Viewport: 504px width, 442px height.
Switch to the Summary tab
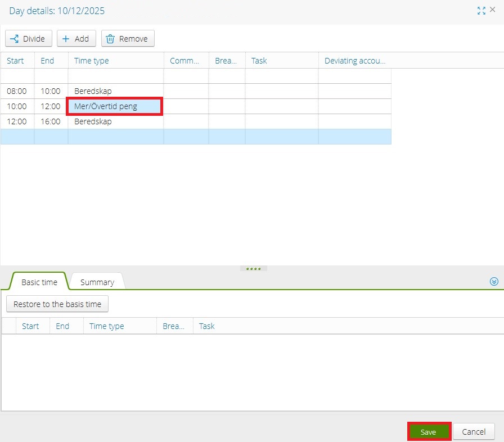pyautogui.click(x=97, y=282)
